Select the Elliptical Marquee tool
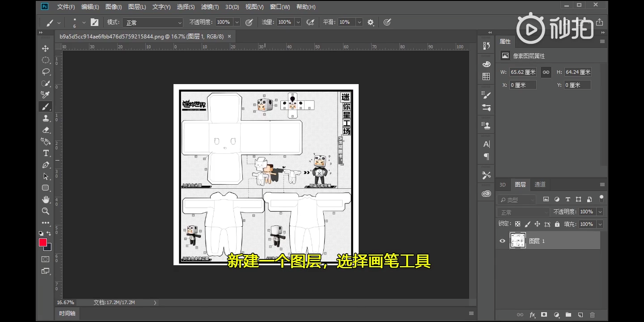 point(46,60)
